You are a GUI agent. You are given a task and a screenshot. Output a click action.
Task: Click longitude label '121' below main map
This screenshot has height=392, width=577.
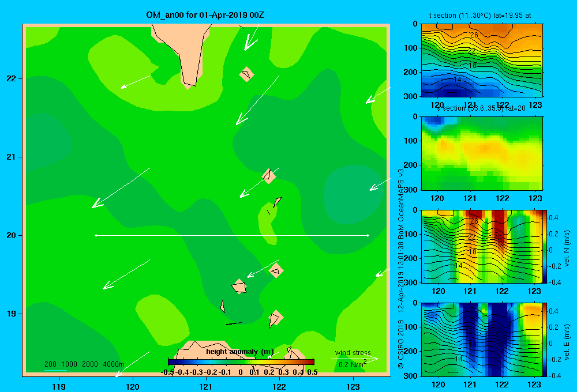pos(206,386)
